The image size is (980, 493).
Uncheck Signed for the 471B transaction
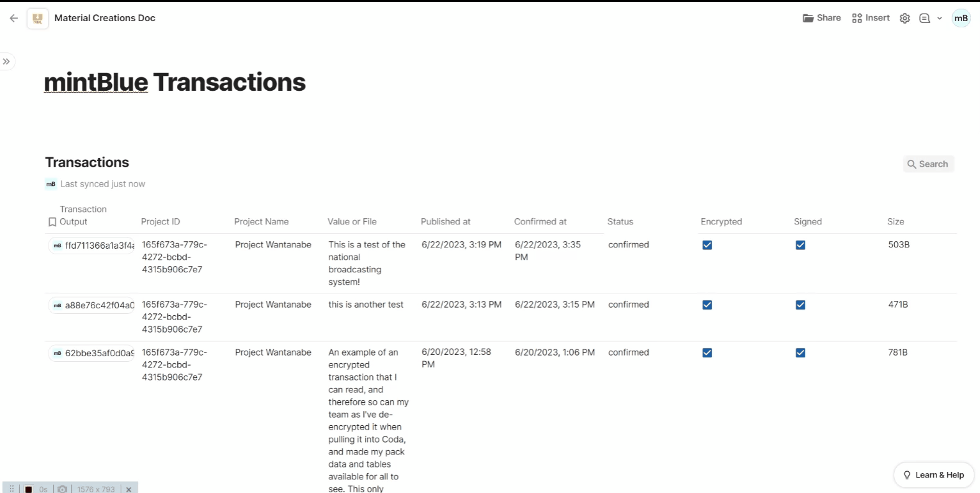pos(800,305)
